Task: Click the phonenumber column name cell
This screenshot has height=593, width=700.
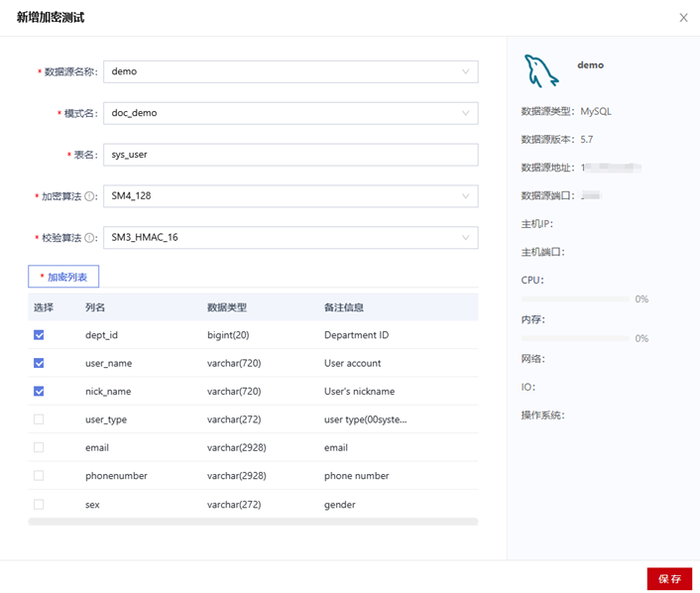Action: (116, 476)
